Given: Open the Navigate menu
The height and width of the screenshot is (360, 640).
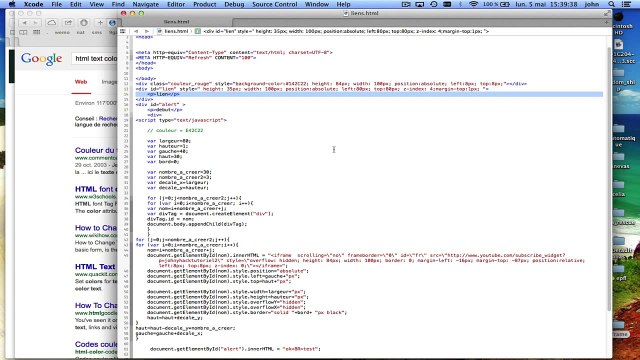Looking at the screenshot, I should click(146, 4).
